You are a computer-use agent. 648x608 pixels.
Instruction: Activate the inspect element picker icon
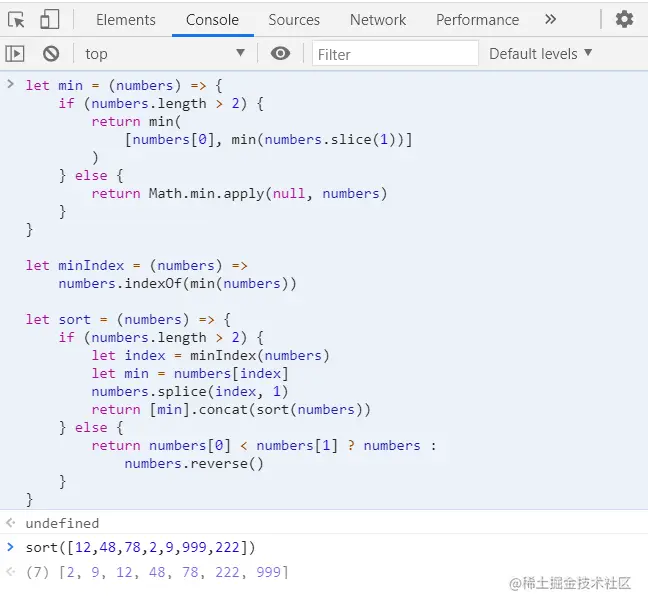click(x=17, y=20)
